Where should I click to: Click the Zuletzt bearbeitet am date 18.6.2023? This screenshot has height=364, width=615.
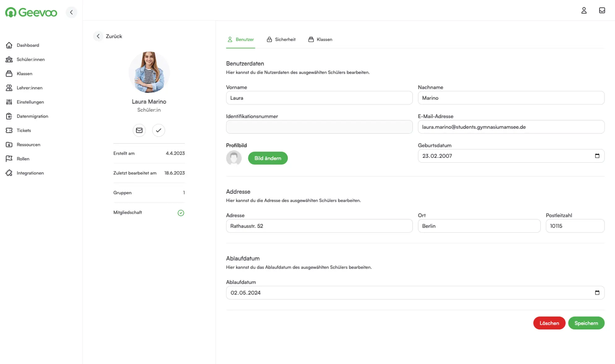[175, 173]
